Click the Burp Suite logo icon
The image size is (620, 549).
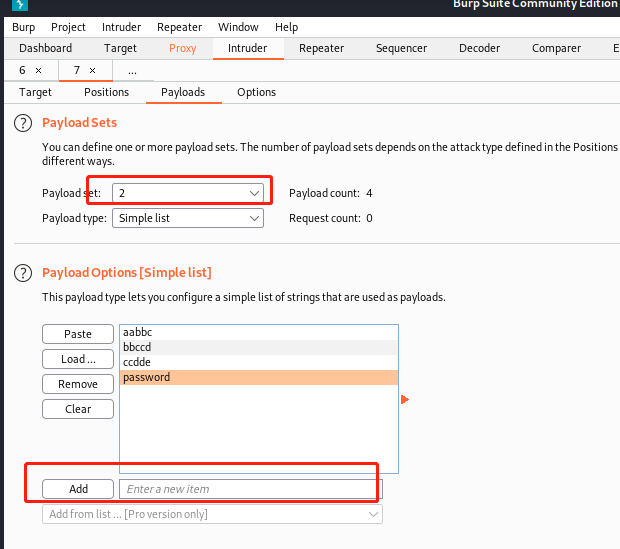(20, 5)
